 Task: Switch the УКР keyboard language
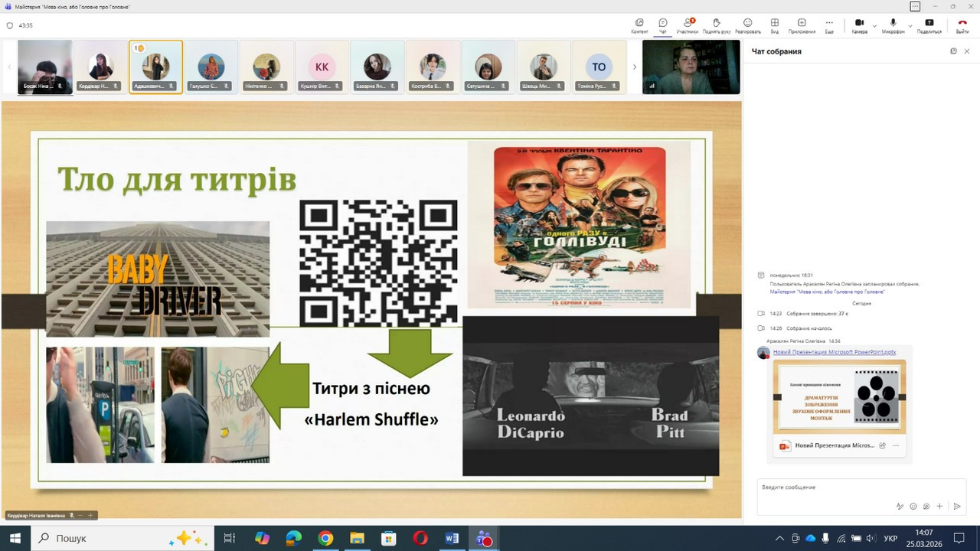pyautogui.click(x=890, y=538)
